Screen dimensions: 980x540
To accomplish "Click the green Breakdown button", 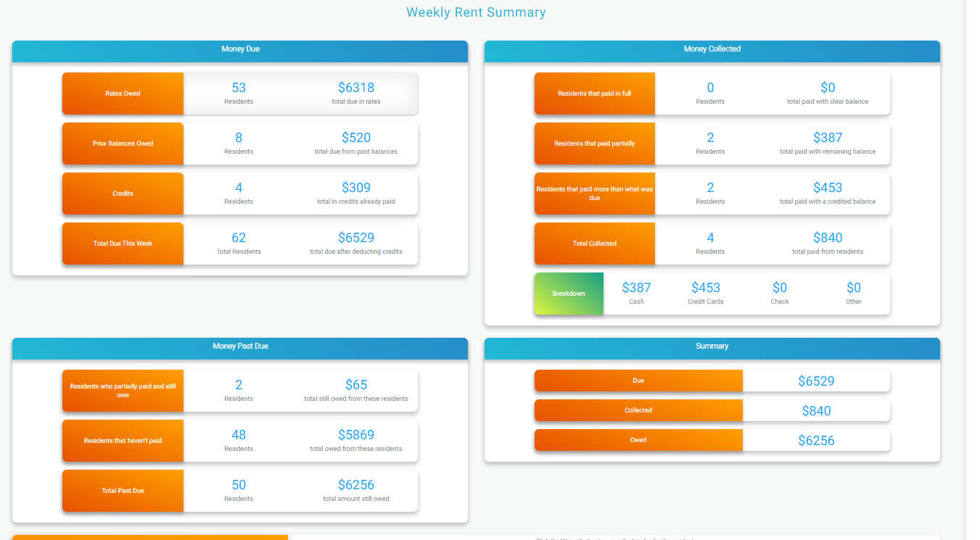I will coord(569,294).
